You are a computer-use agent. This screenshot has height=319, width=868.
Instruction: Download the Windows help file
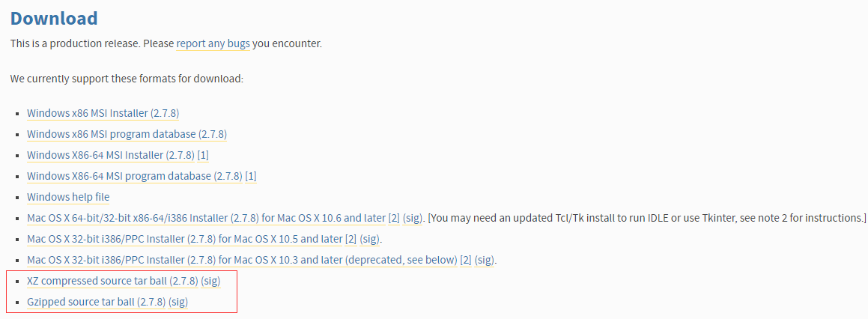point(68,197)
